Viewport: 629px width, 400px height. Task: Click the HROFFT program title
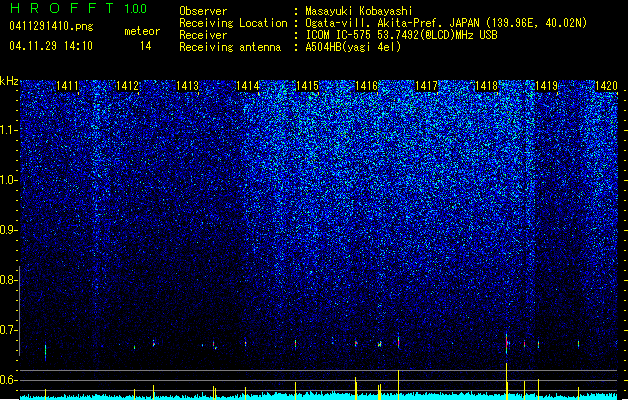(62, 8)
